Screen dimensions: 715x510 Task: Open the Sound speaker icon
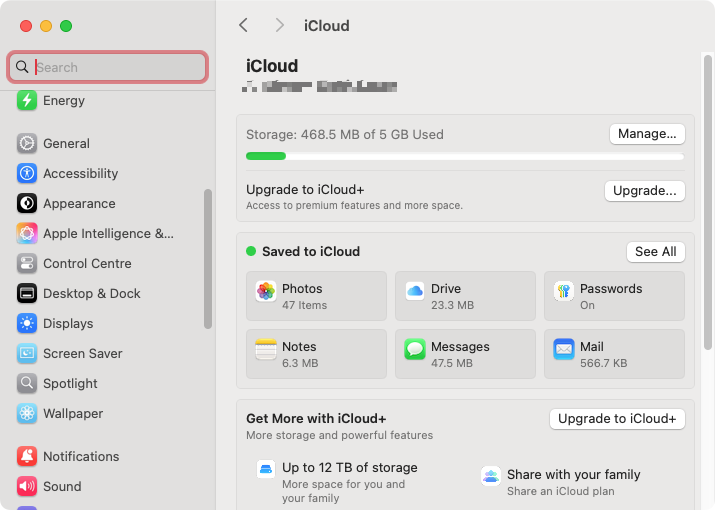(x=27, y=486)
